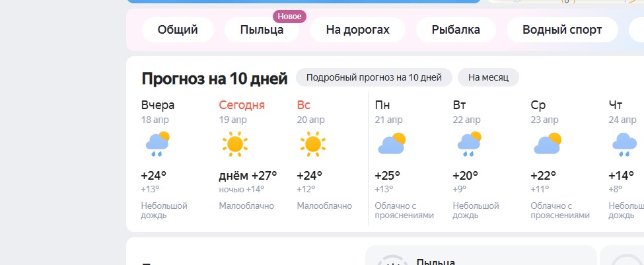The width and height of the screenshot is (644, 265).
Task: Click the На месяц button
Action: 488,77
